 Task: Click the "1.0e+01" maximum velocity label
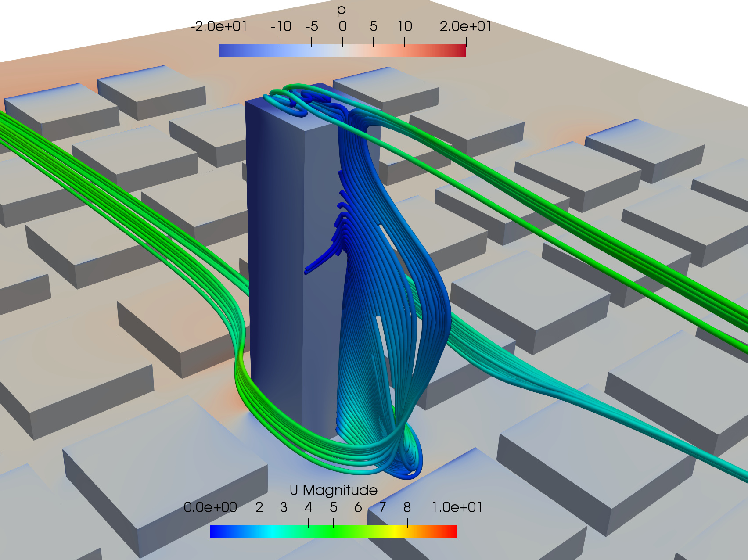(457, 507)
